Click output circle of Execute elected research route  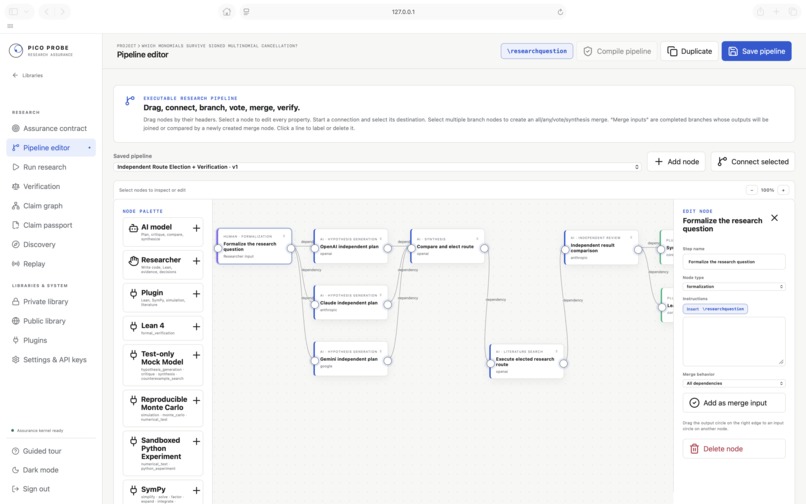click(563, 364)
